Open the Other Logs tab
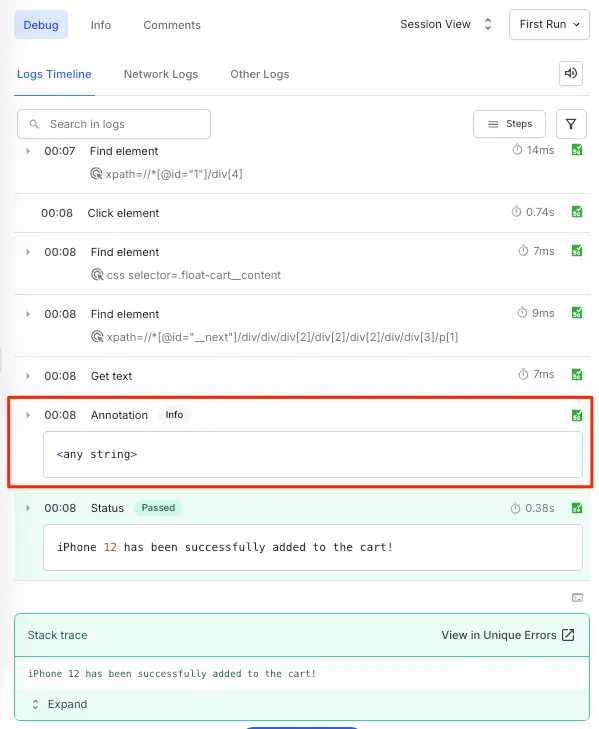 tap(260, 74)
